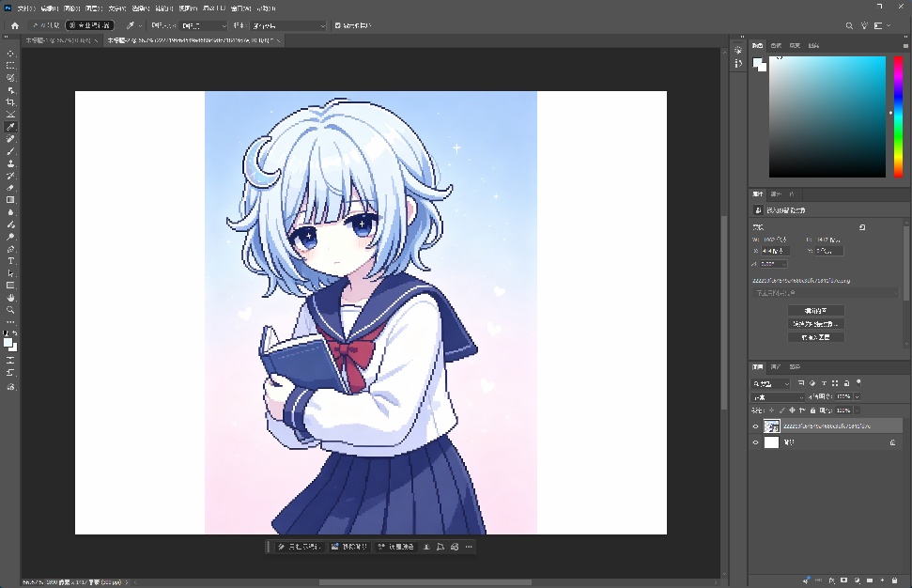Select the Clone Stamp tool
This screenshot has width=912, height=588.
coord(10,163)
